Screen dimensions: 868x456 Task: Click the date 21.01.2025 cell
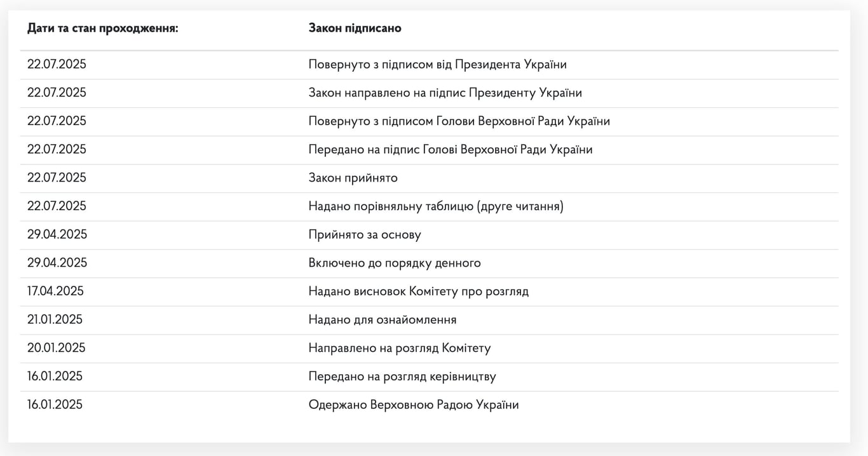[x=55, y=319]
